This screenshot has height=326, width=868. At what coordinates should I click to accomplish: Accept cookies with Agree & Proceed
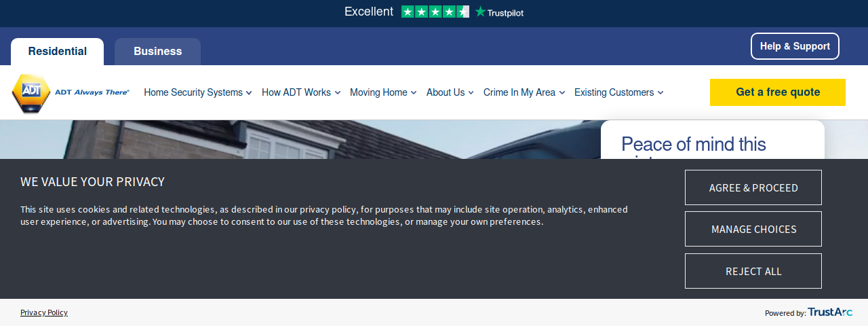coord(753,187)
